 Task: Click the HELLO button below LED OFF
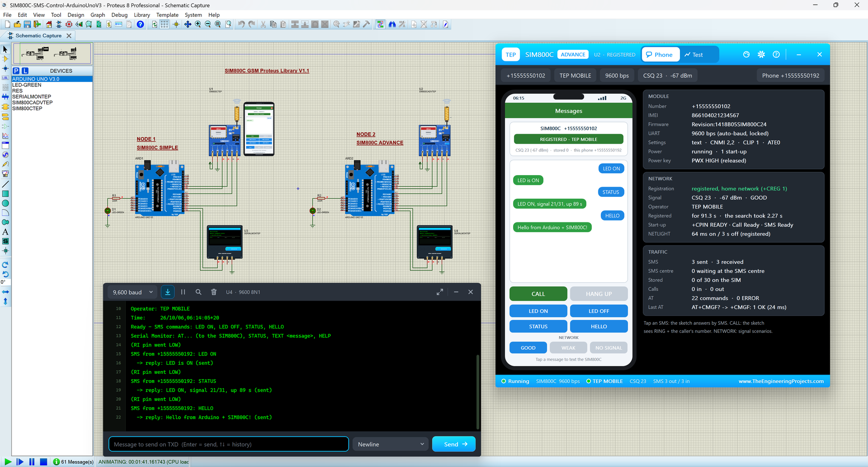coord(598,327)
